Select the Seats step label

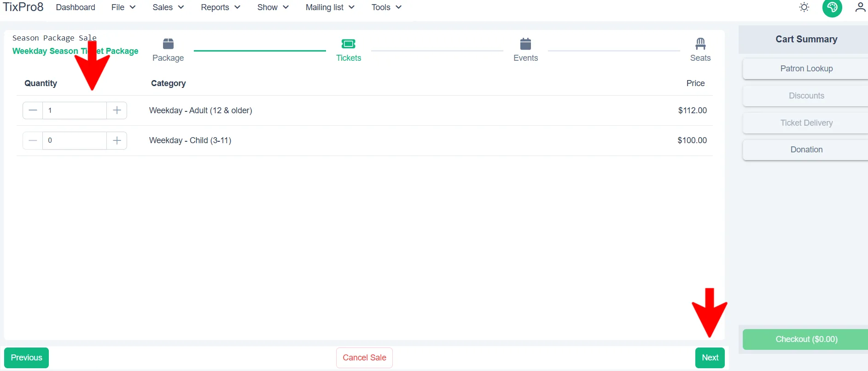[700, 58]
